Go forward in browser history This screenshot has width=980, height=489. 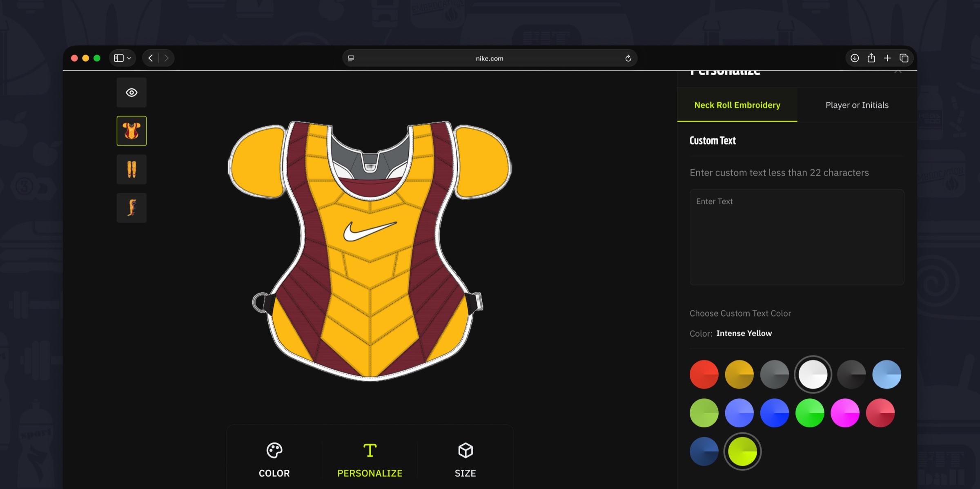(x=166, y=58)
